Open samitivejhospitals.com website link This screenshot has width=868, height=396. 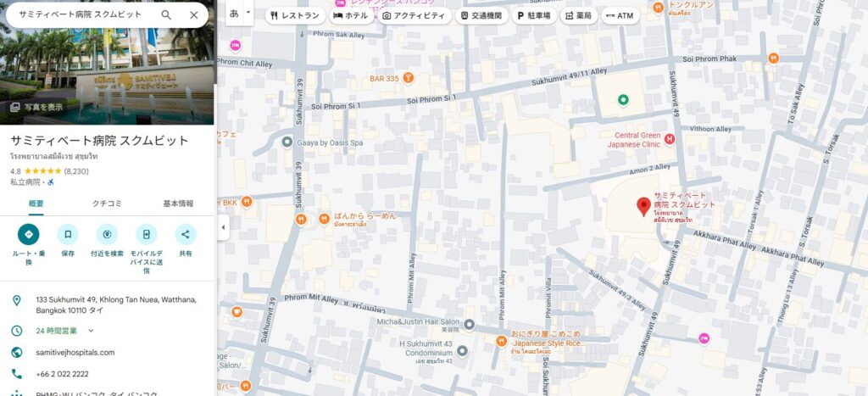click(75, 352)
